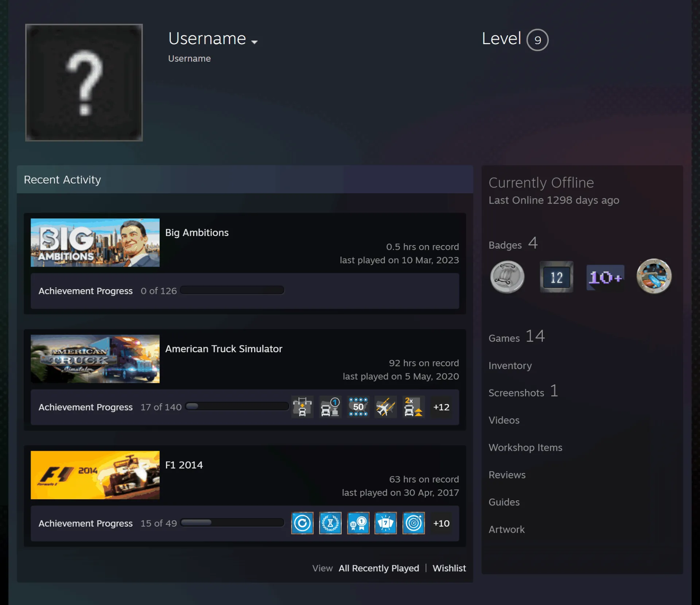Viewport: 700px width, 605px height.
Task: Open the Inventory link
Action: pos(510,366)
